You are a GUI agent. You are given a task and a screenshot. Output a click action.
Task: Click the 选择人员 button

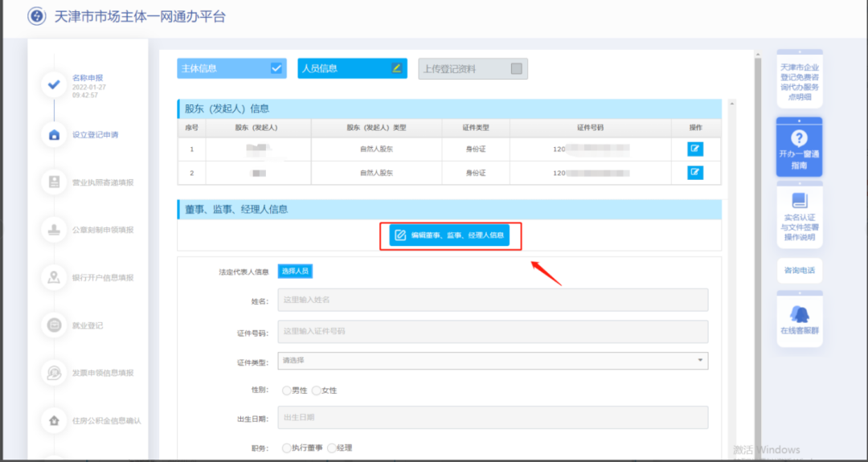point(296,271)
